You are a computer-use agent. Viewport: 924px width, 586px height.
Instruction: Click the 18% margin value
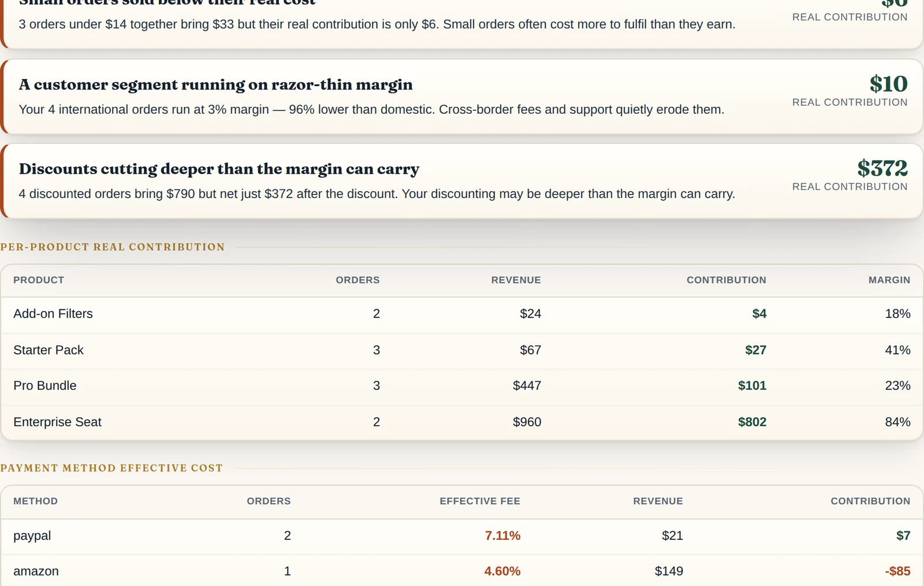[x=897, y=314]
